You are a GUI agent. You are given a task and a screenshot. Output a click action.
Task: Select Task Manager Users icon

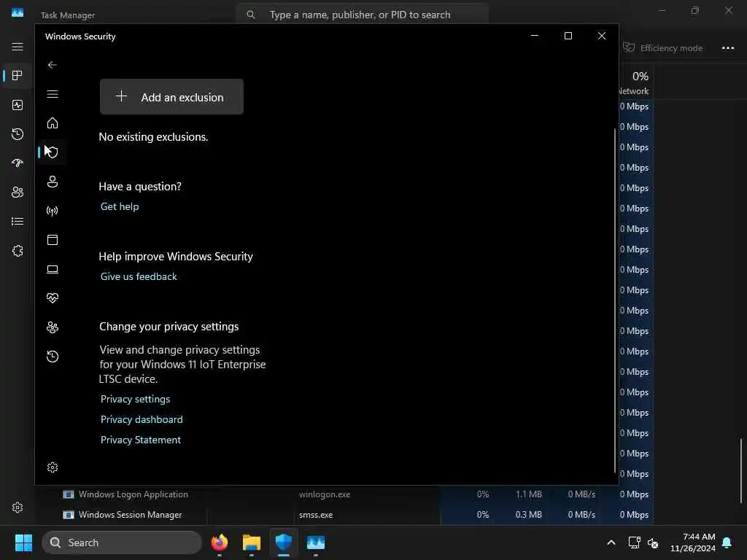pos(18,192)
